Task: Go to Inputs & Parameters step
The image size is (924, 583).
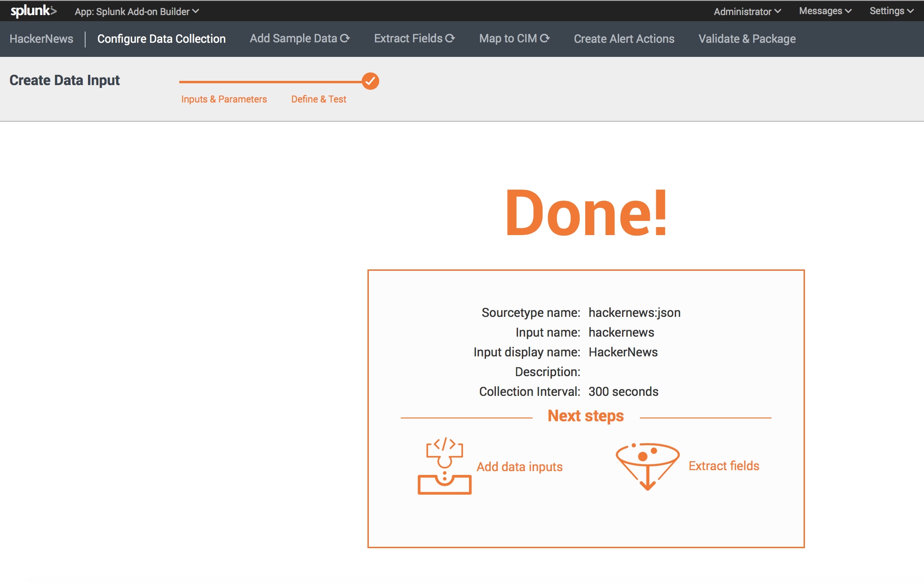Action: click(224, 99)
